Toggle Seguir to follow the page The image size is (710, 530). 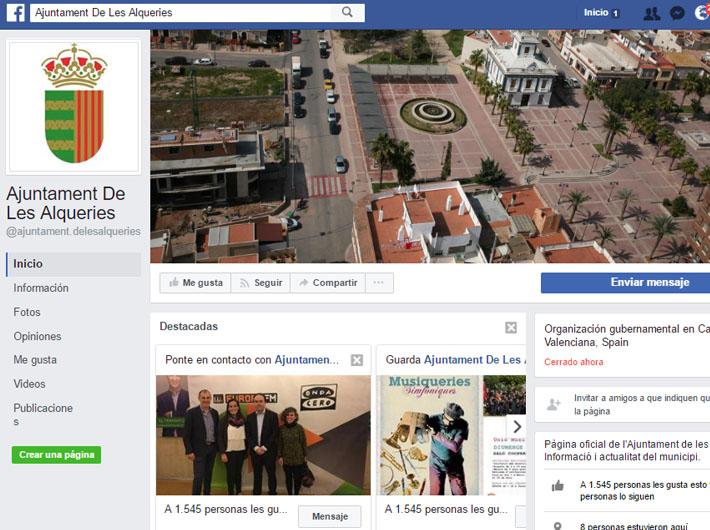click(260, 283)
